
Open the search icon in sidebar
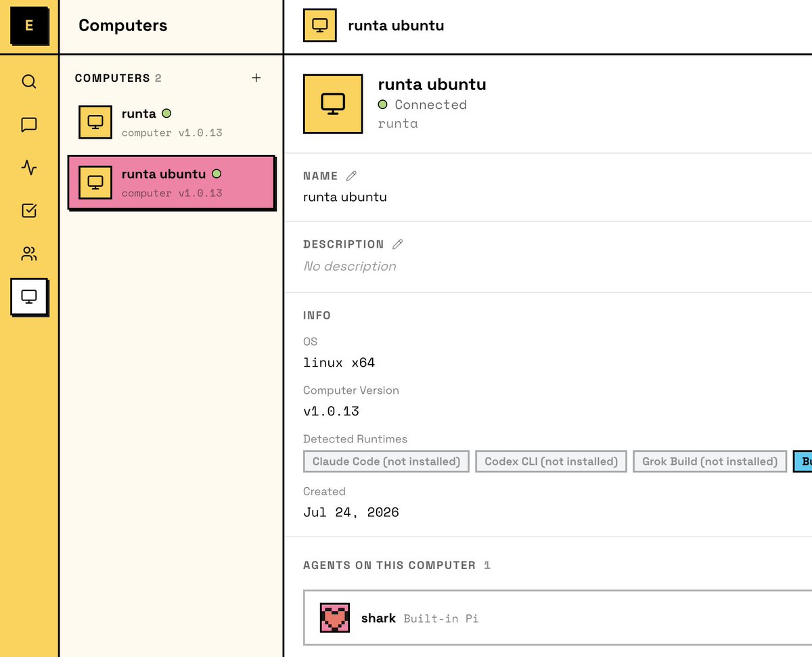click(28, 82)
